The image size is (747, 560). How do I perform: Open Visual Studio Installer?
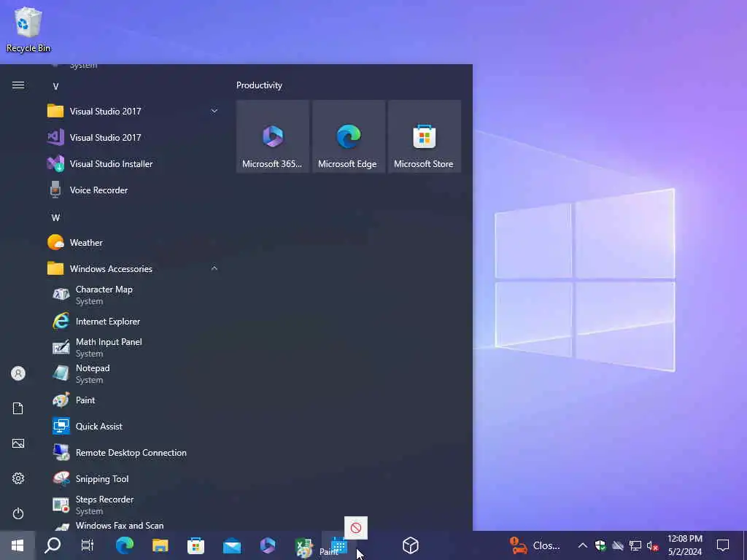(x=133, y=164)
